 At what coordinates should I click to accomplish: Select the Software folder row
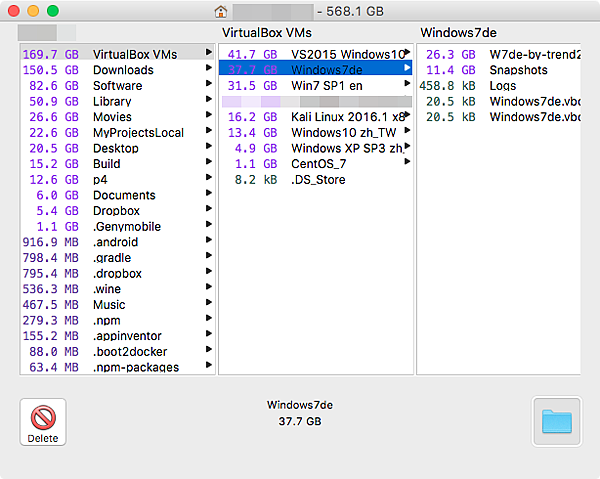117,86
